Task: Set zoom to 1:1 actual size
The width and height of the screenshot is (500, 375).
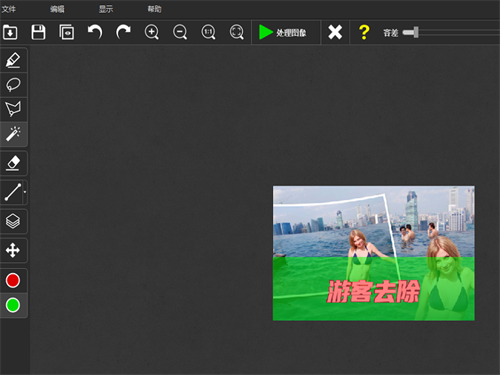Action: 208,32
